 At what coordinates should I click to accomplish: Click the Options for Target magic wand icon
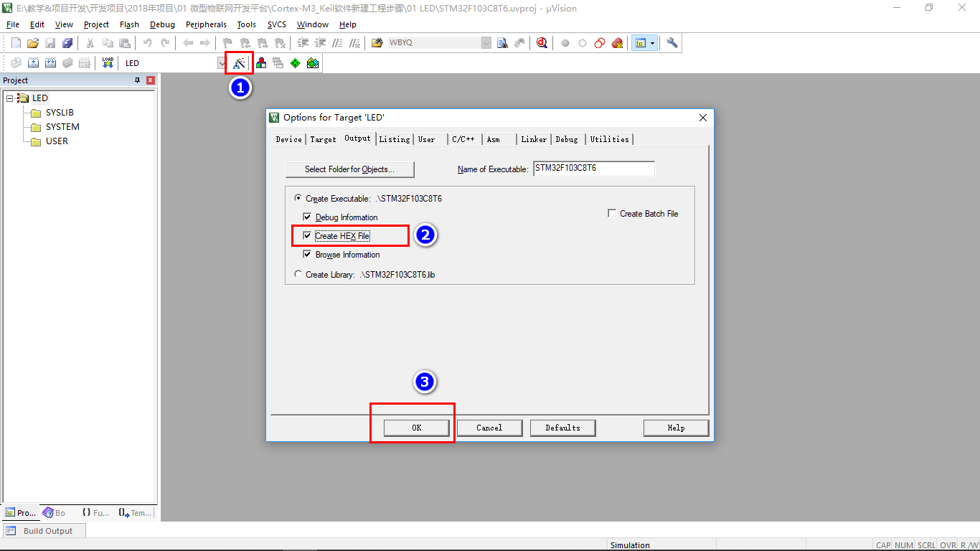pos(240,63)
